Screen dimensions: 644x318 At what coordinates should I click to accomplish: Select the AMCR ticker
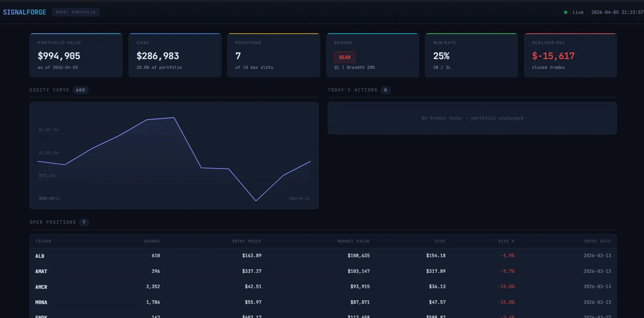(x=41, y=287)
